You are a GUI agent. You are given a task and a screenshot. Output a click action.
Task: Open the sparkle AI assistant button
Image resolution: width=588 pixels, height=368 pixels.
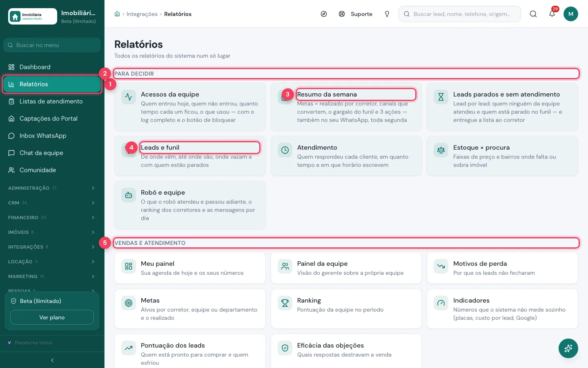(x=568, y=348)
